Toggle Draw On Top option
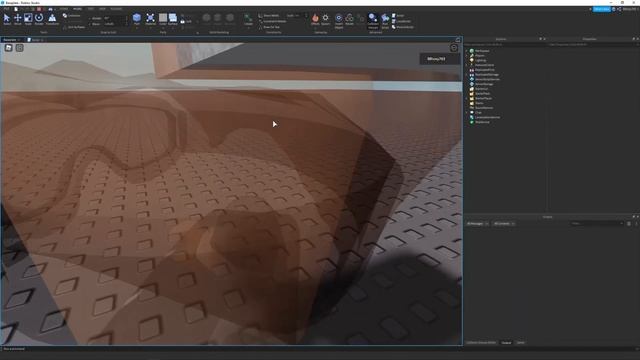 click(x=269, y=27)
